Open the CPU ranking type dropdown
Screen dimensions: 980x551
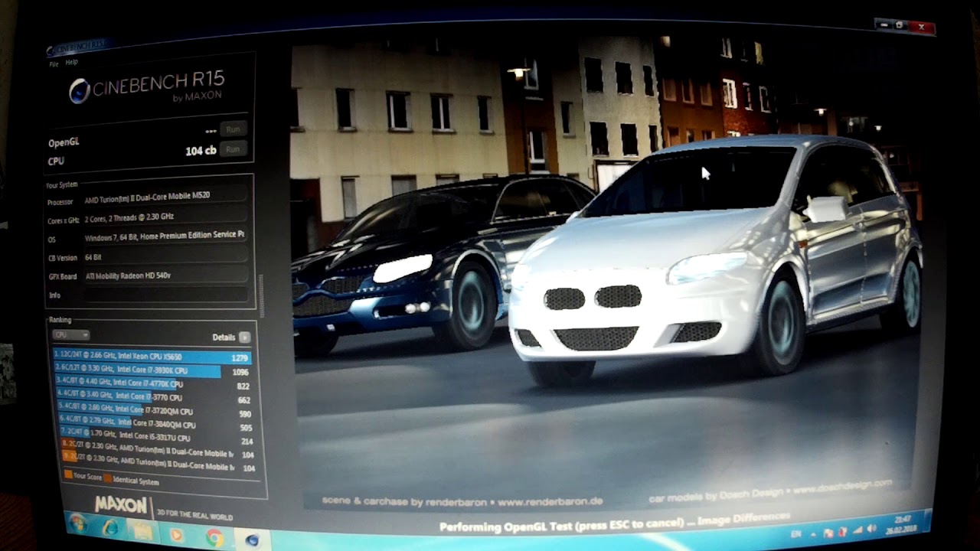click(x=70, y=335)
